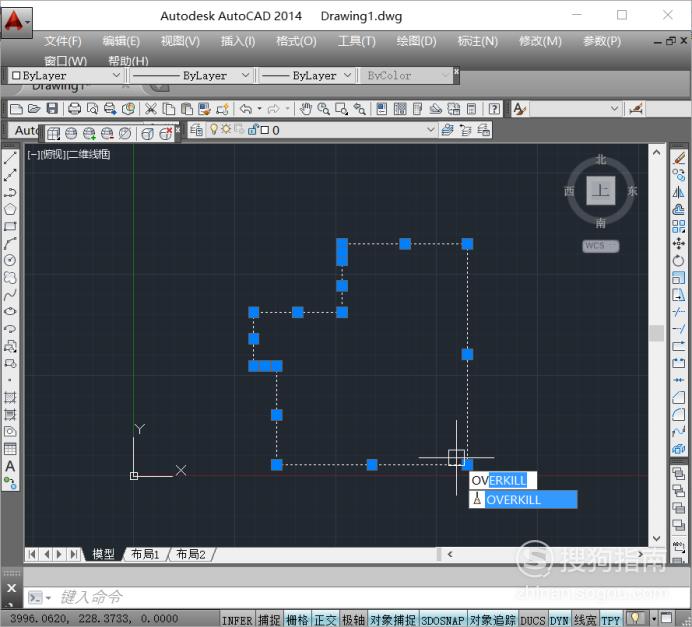
Task: Switch to the 布局2 layout tab
Action: click(191, 554)
